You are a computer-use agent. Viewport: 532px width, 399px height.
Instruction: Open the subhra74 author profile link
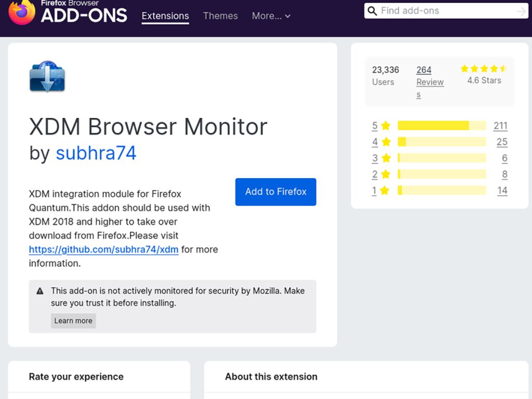point(96,153)
